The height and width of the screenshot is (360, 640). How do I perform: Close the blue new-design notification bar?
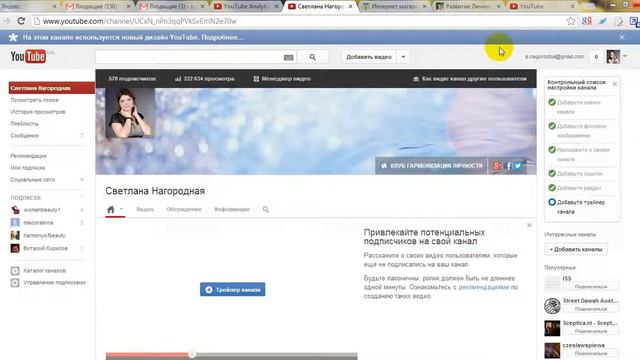[x=622, y=37]
